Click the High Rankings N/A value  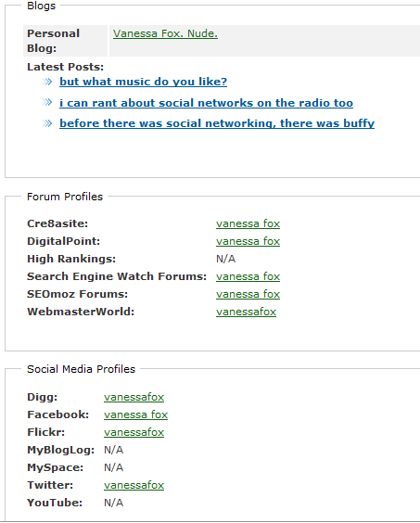pyautogui.click(x=226, y=259)
